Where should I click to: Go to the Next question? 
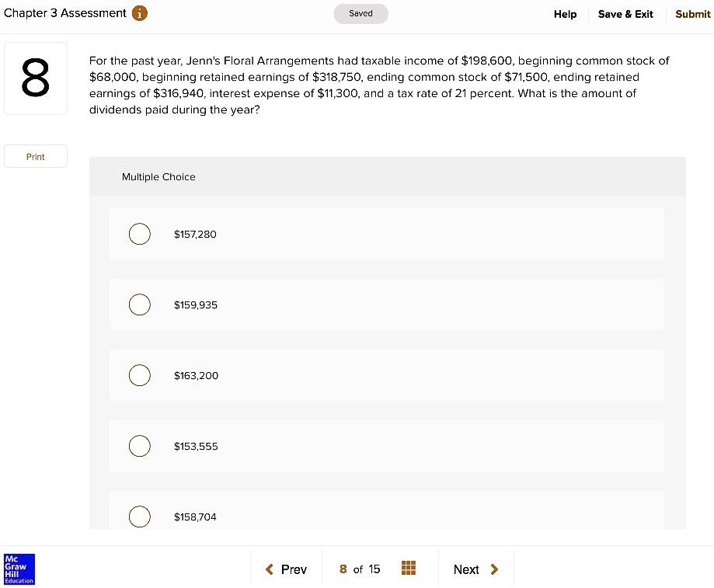466,569
